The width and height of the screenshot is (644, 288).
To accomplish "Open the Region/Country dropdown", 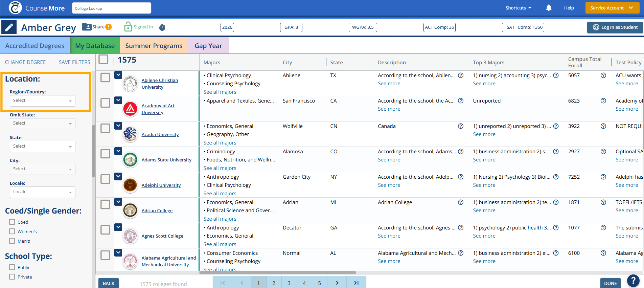I will point(43,101).
